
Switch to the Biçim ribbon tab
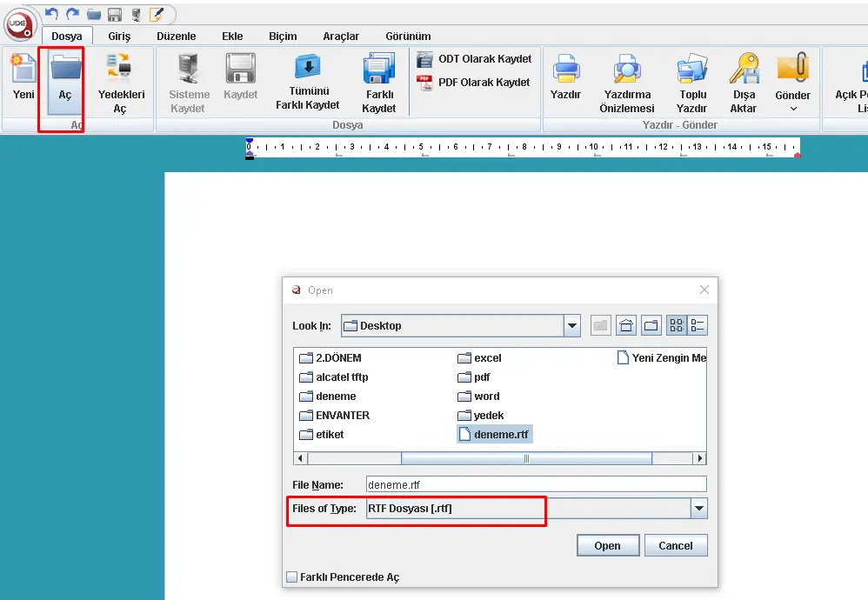pos(283,37)
